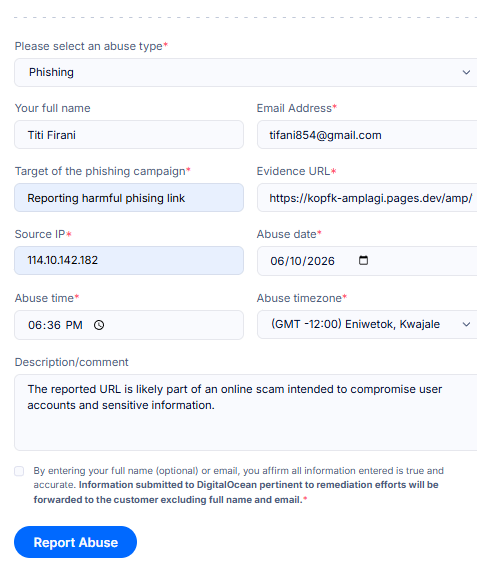This screenshot has height=576, width=477.
Task: Select the Target of the phishing campaign field
Action: point(129,198)
